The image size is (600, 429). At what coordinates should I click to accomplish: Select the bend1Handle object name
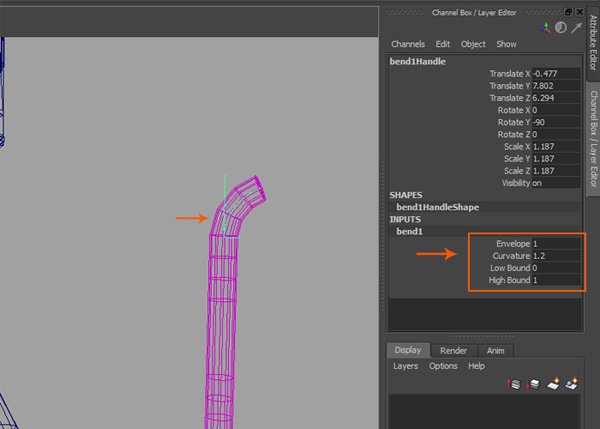tap(417, 62)
